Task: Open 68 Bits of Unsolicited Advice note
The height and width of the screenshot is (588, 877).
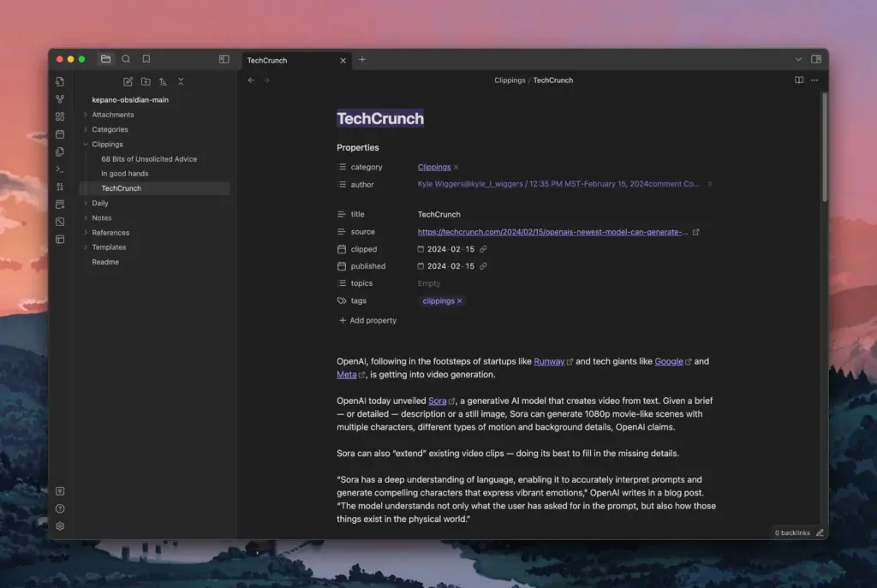Action: coord(149,158)
